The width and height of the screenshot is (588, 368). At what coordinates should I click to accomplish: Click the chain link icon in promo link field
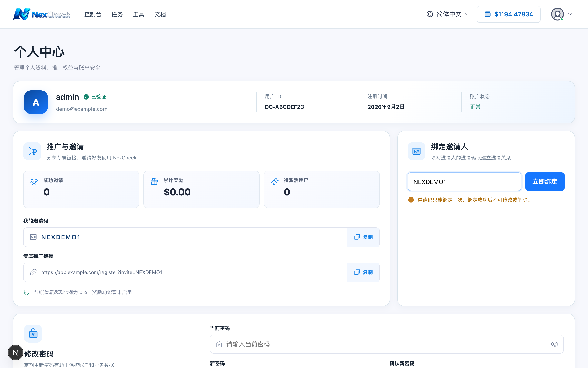click(33, 272)
